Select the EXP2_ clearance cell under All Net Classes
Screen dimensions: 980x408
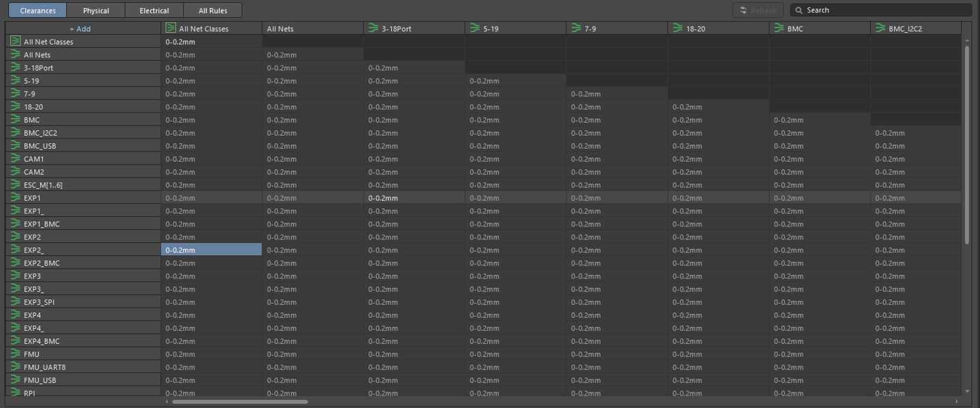pyautogui.click(x=211, y=250)
